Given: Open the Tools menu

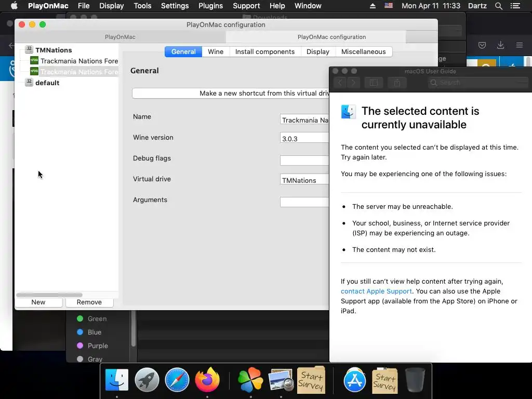Looking at the screenshot, I should point(142,6).
